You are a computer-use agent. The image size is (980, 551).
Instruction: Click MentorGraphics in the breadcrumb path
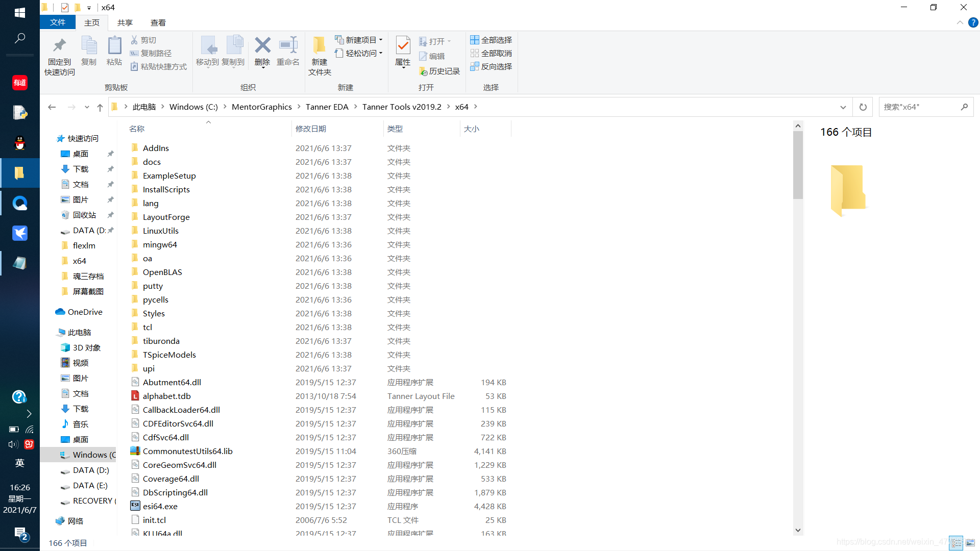pos(261,107)
